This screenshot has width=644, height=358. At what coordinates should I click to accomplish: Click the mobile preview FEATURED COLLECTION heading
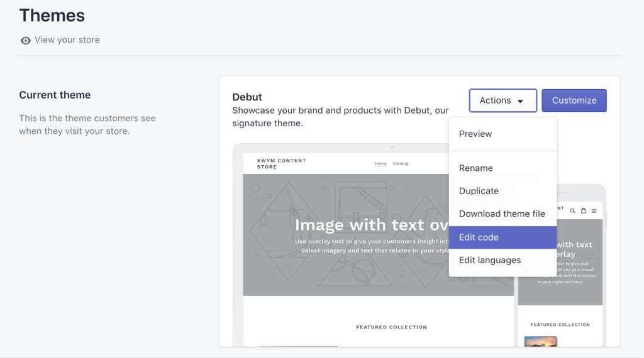tap(560, 325)
